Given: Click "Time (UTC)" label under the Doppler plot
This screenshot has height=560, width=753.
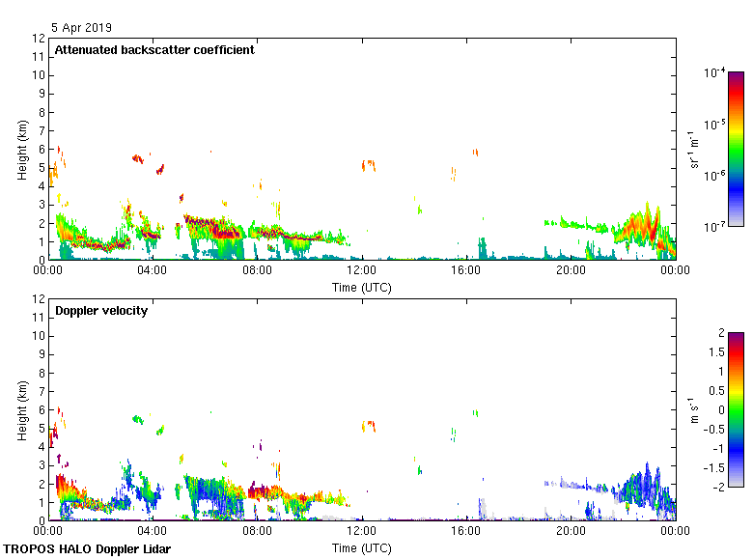Looking at the screenshot, I should [362, 548].
